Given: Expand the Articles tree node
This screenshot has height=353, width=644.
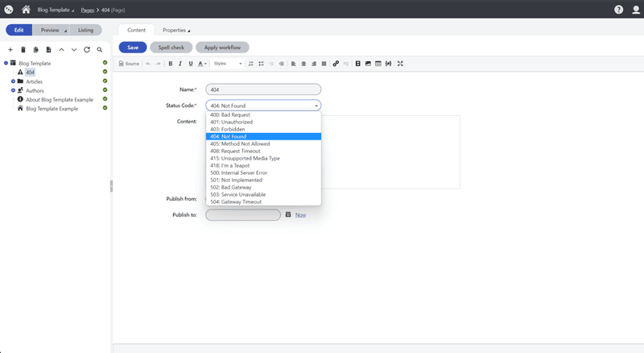Looking at the screenshot, I should pos(13,81).
